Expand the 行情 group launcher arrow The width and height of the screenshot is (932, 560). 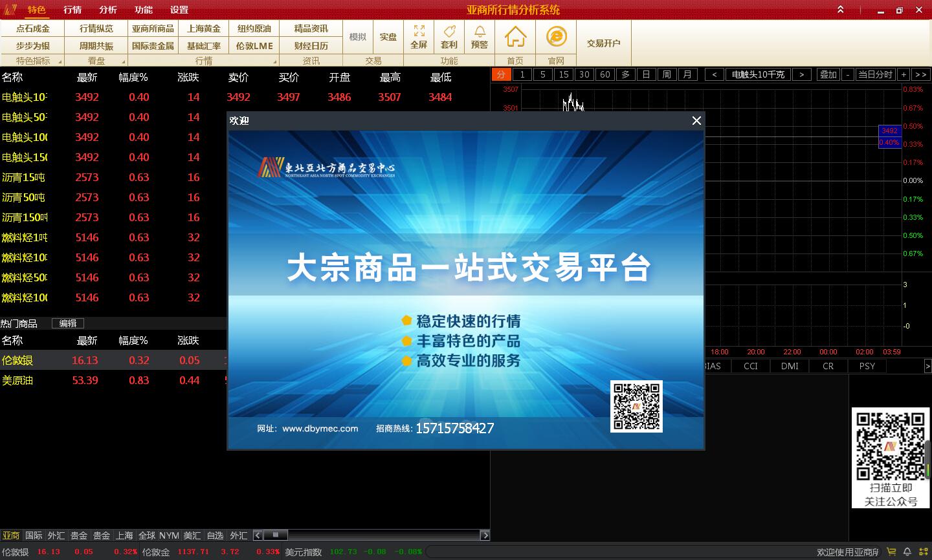pyautogui.click(x=275, y=61)
